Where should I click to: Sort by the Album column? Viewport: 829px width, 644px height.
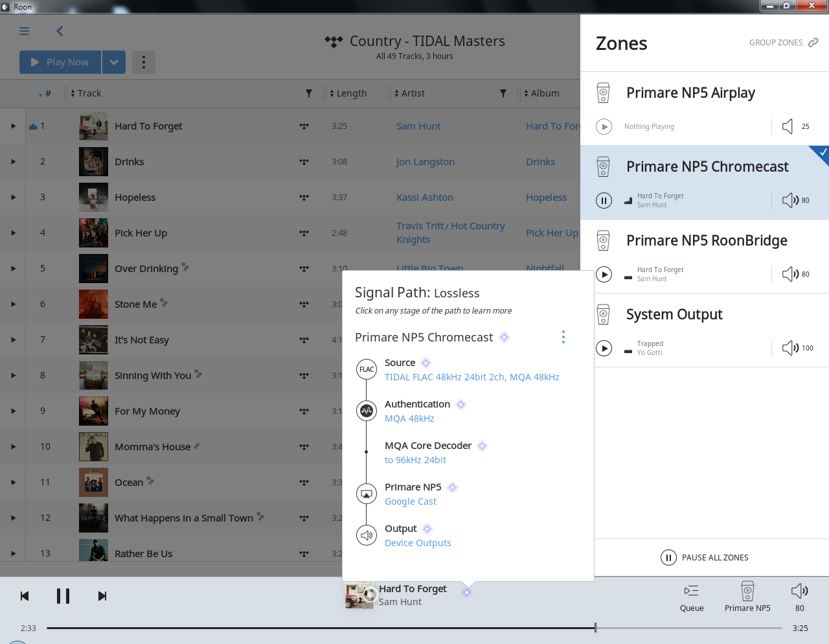(541, 93)
